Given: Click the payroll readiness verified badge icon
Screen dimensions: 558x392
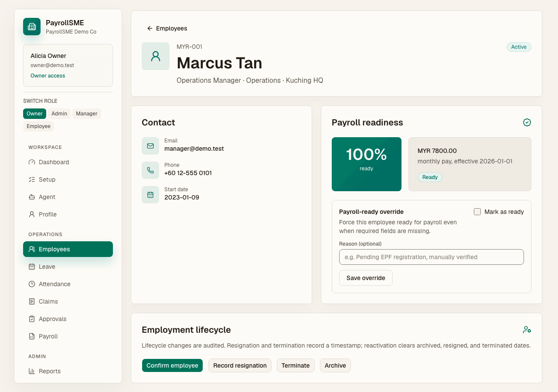Looking at the screenshot, I should [x=527, y=122].
